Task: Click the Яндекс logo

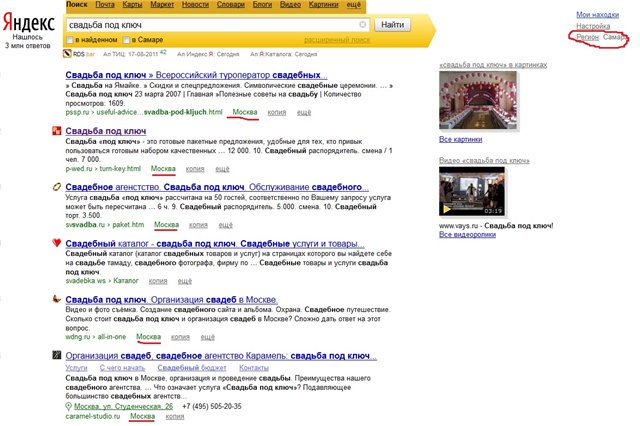Action: (x=29, y=23)
